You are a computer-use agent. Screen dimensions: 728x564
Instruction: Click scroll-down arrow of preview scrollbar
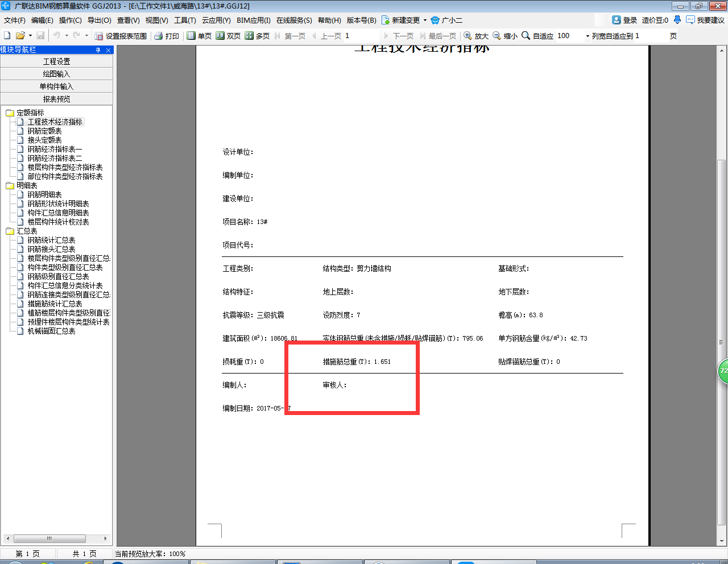click(722, 541)
